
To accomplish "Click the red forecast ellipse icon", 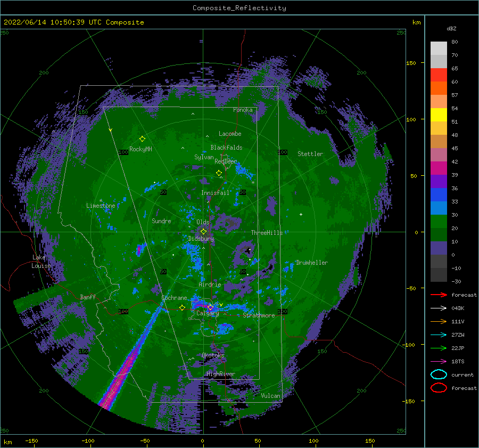I will [439, 388].
